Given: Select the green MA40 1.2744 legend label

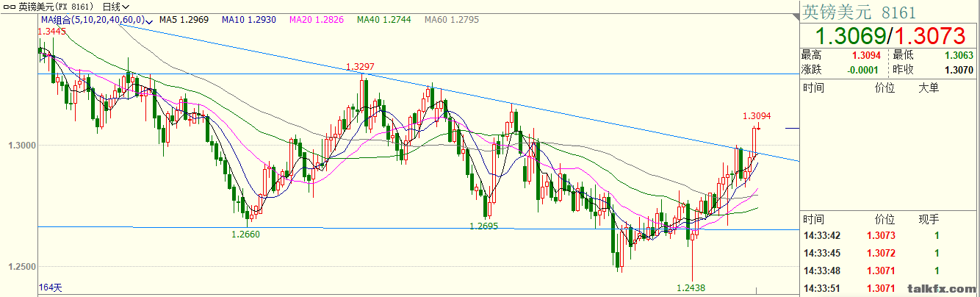Looking at the screenshot, I should coord(383,21).
